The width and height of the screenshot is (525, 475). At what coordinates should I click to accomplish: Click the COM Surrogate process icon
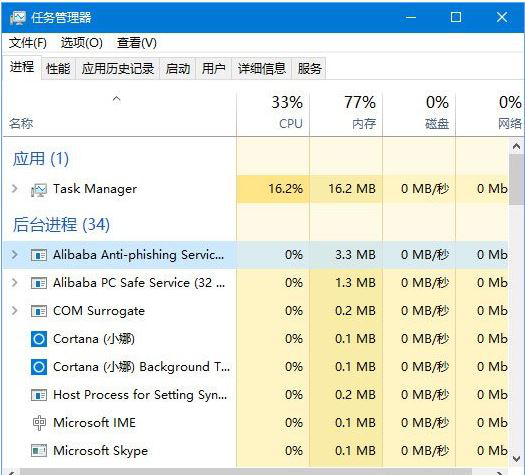39,311
